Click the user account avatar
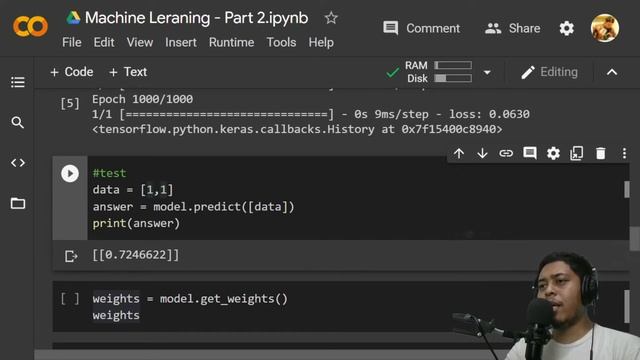 605,28
